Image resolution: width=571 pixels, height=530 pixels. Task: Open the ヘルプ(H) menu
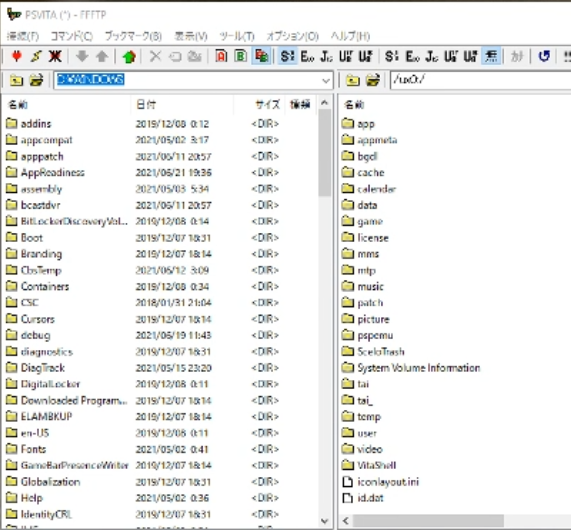350,36
